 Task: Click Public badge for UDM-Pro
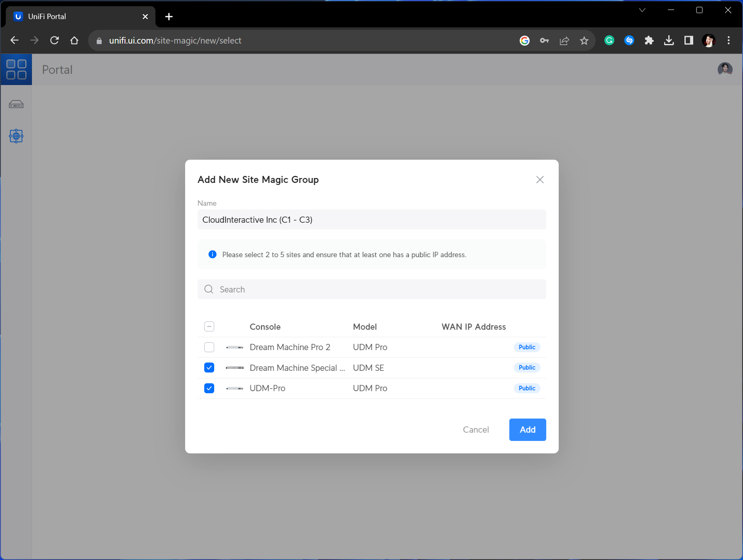click(527, 388)
